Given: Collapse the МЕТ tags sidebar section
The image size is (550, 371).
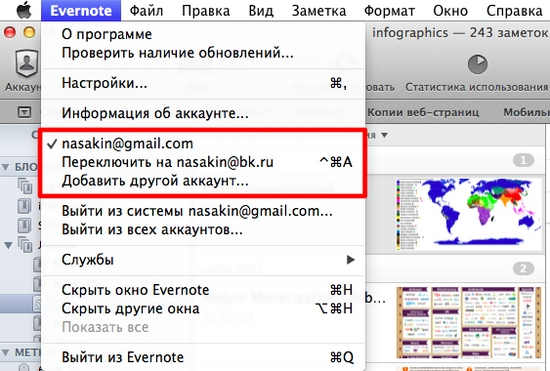Looking at the screenshot, I should click(5, 352).
